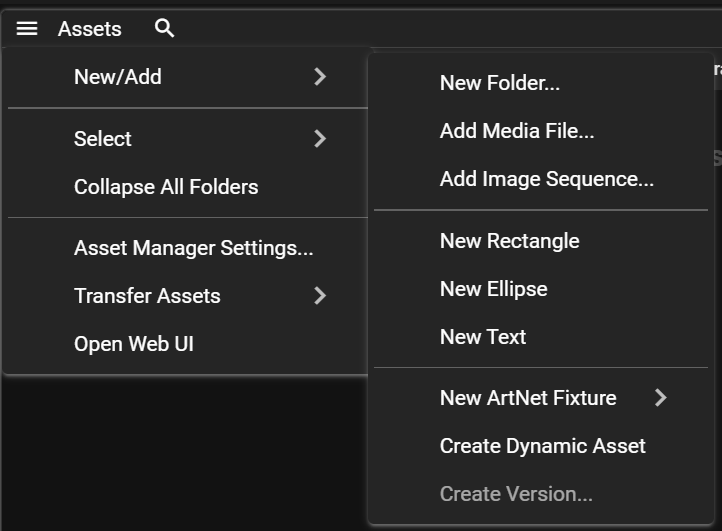Open the search magnifier icon

tap(165, 29)
